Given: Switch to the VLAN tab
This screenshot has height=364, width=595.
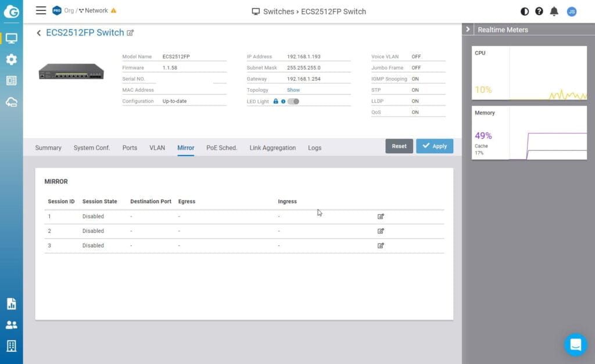Looking at the screenshot, I should [157, 147].
